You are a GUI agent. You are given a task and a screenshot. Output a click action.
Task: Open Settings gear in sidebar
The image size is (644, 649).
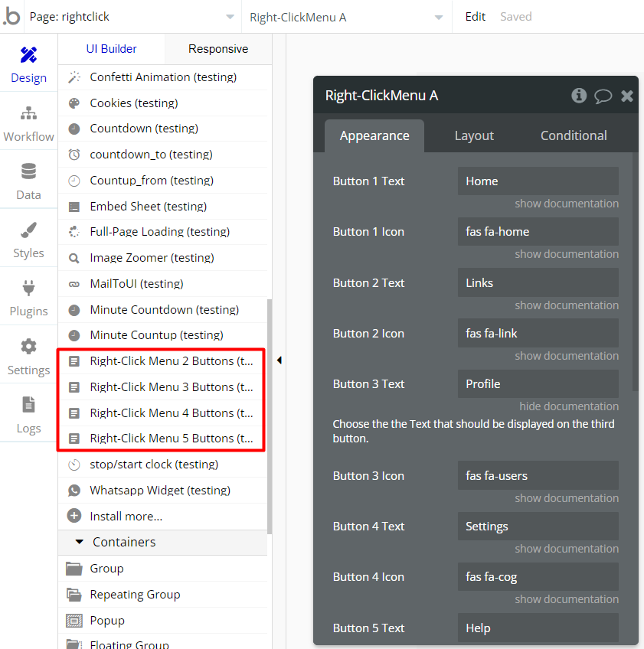(28, 357)
